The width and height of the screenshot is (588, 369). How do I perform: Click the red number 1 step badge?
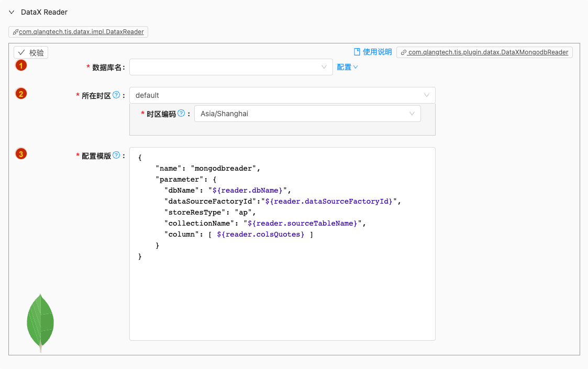[21, 65]
